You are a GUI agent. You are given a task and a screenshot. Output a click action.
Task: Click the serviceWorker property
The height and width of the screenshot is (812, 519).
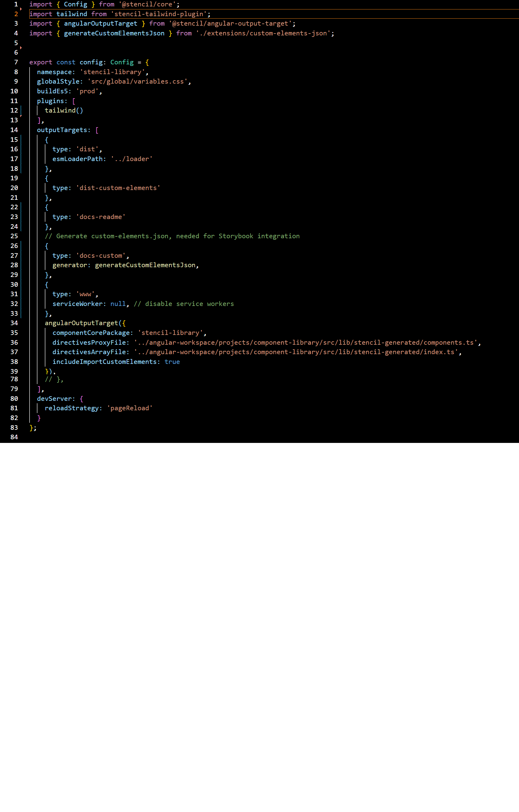(77, 304)
